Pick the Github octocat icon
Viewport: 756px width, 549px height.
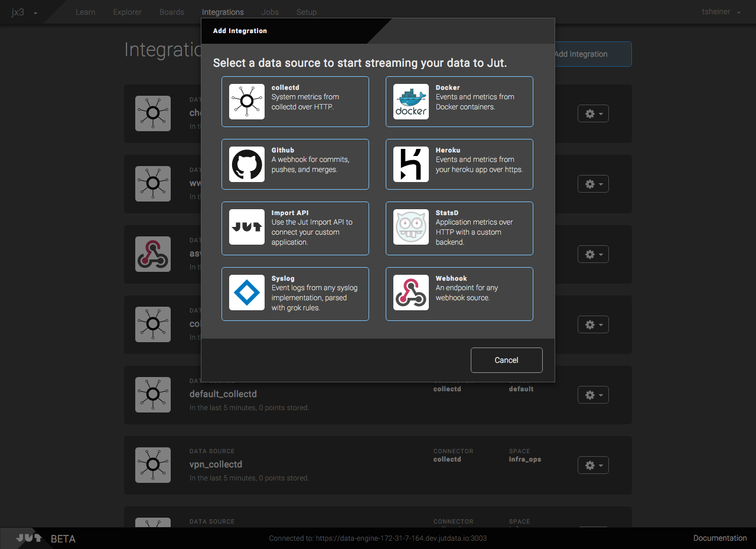(247, 164)
